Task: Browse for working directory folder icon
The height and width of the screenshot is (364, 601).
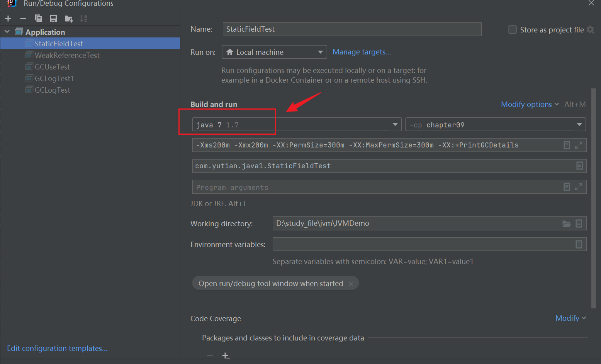Action: click(566, 223)
